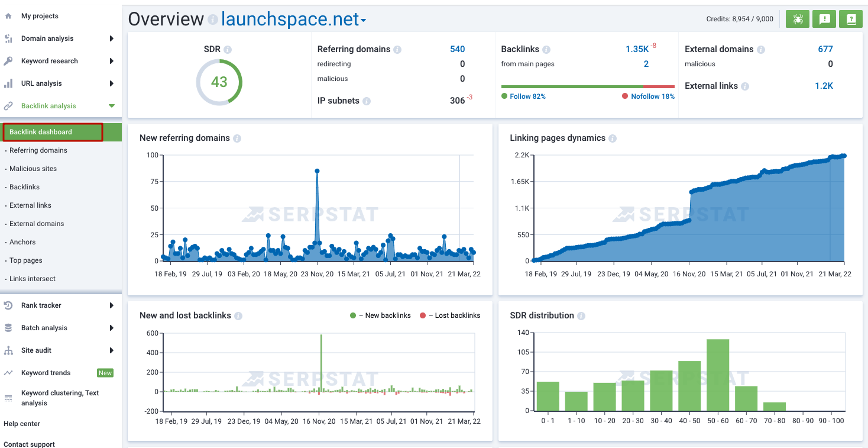Click the Keyword research wrench icon

8,61
